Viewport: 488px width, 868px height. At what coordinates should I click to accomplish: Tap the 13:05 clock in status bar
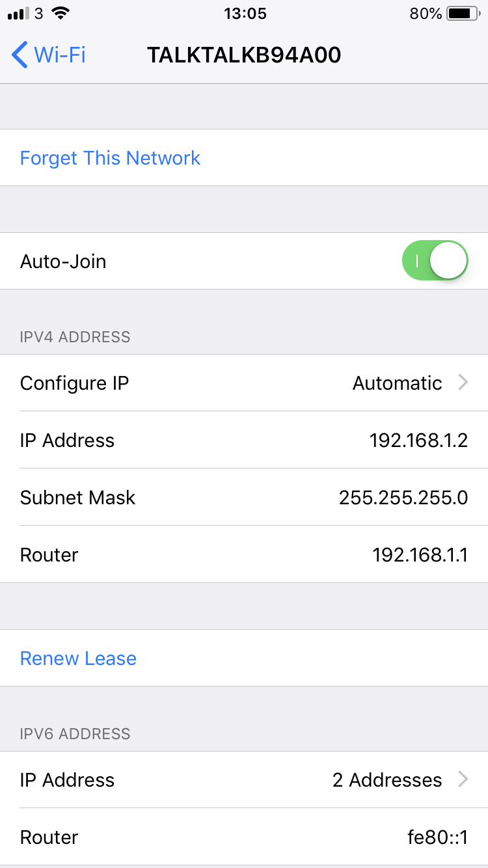(245, 13)
